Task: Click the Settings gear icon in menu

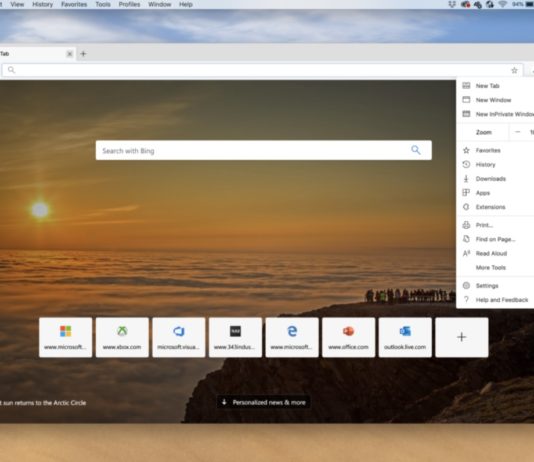Action: pyautogui.click(x=466, y=286)
